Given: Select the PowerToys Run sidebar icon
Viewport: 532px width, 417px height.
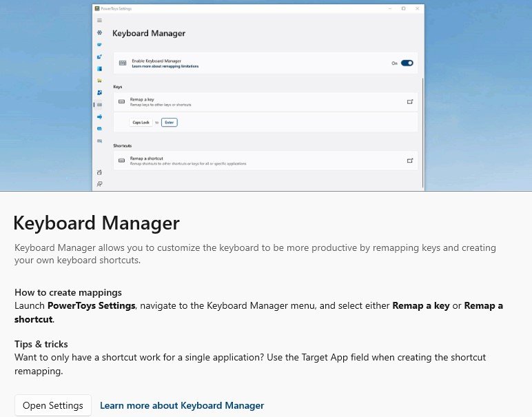Looking at the screenshot, I should (x=99, y=129).
